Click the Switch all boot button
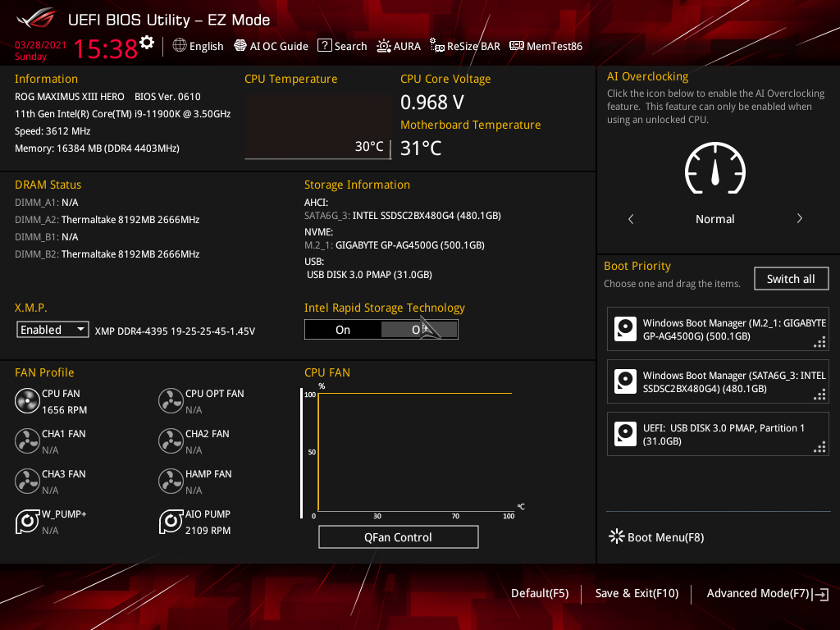The image size is (840, 630). point(792,279)
